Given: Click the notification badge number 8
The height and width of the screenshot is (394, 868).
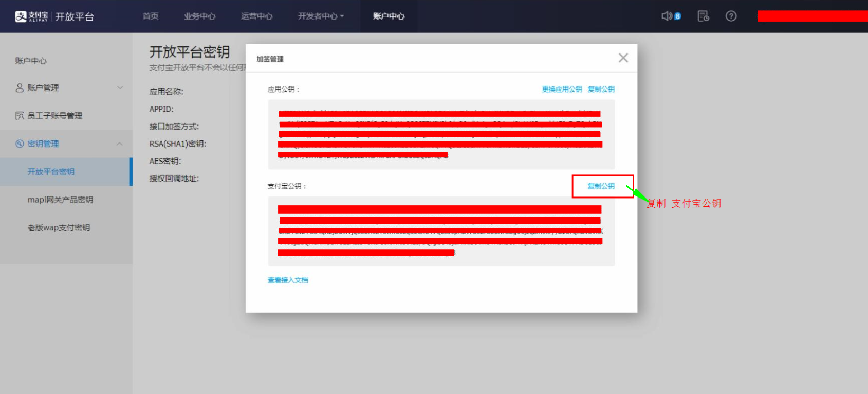Looking at the screenshot, I should 678,16.
